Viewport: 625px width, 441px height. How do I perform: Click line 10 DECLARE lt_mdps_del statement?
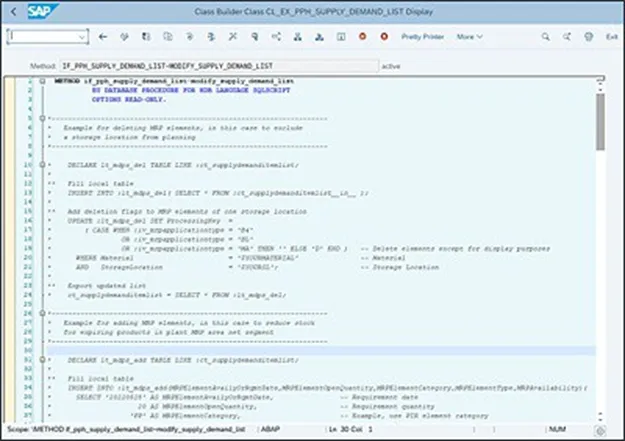tap(183, 165)
